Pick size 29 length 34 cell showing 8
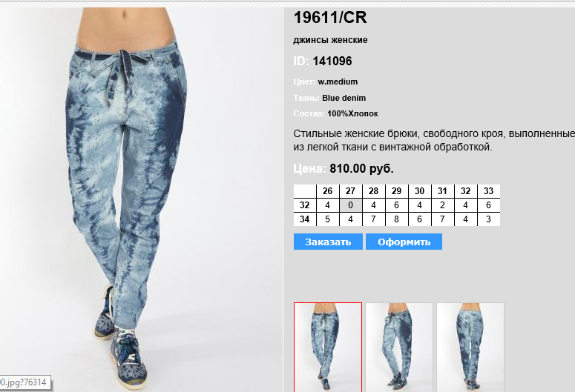 396,219
